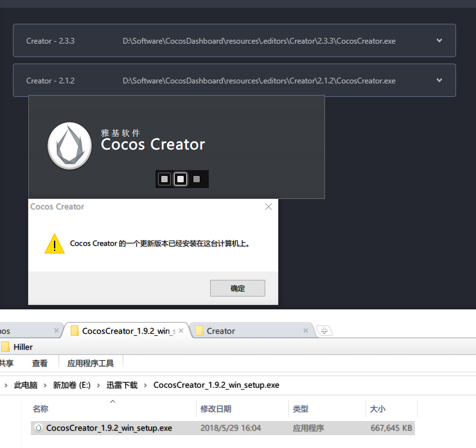Screen dimensions: 476x448
Task: Click folder icon on CocosCreator_1.9.2 tab
Action: 75,331
